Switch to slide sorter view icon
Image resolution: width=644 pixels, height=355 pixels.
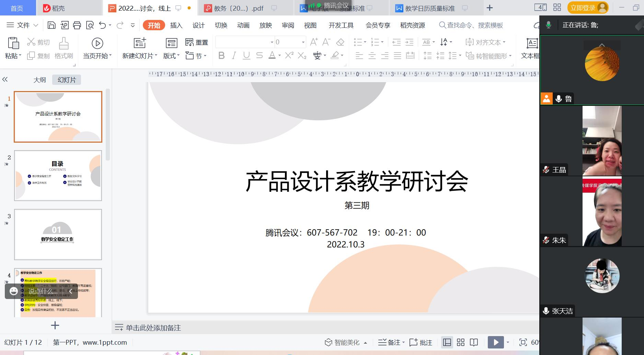460,342
